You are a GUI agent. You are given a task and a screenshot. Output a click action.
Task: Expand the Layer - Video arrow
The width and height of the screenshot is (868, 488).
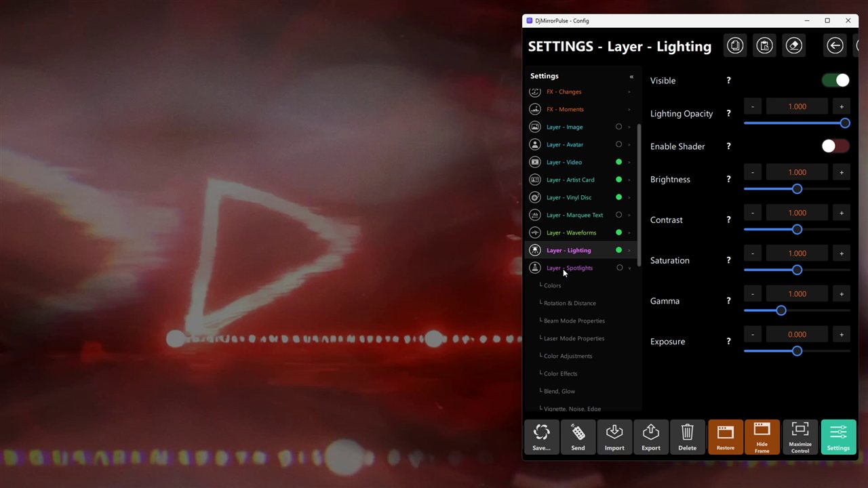pos(629,162)
